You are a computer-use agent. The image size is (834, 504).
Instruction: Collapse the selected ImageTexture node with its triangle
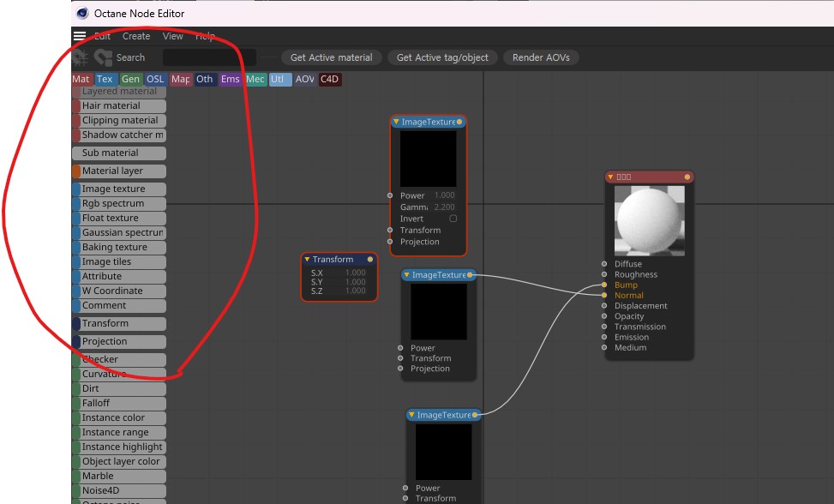point(396,122)
